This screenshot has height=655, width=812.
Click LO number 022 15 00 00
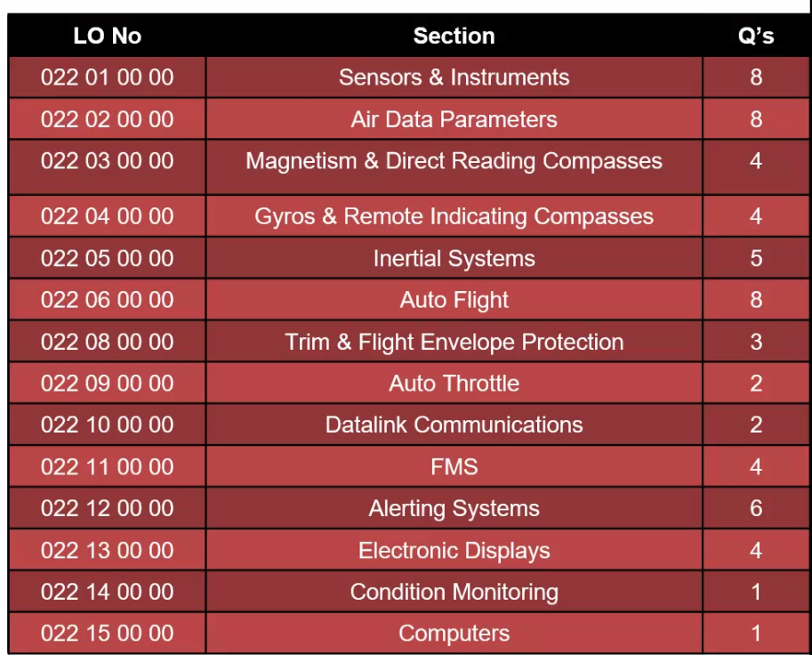107,634
